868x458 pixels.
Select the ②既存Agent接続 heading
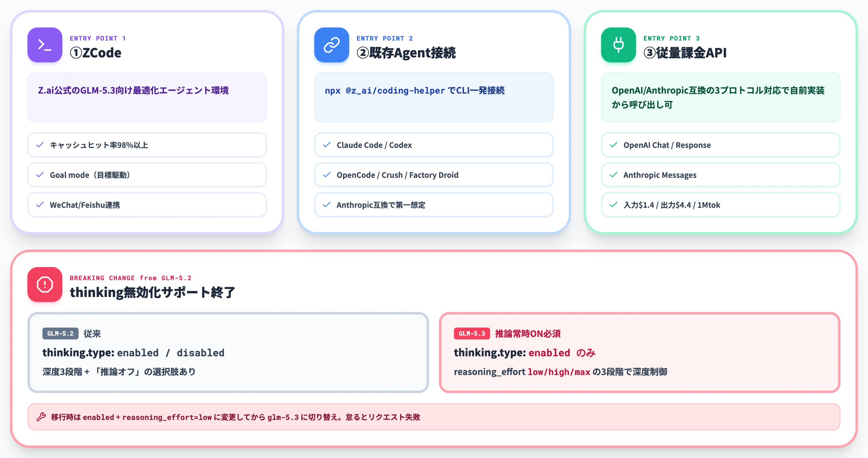tap(406, 53)
